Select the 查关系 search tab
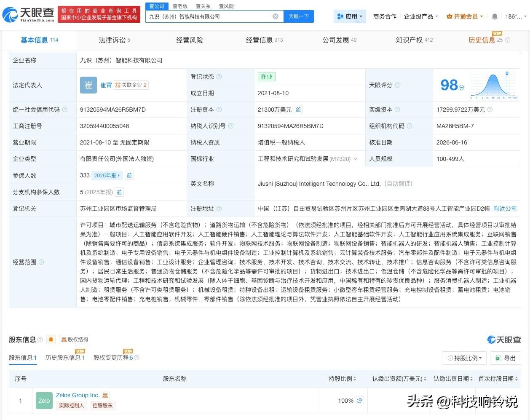 coord(203,6)
